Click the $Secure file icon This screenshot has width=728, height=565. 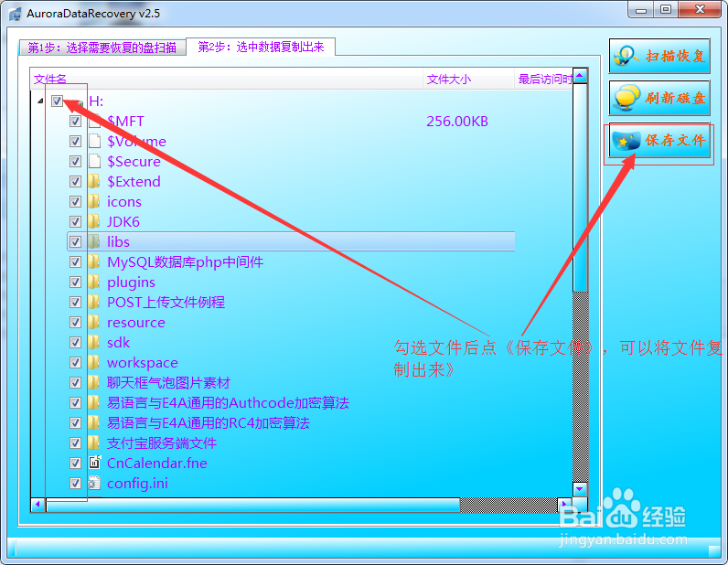(95, 161)
